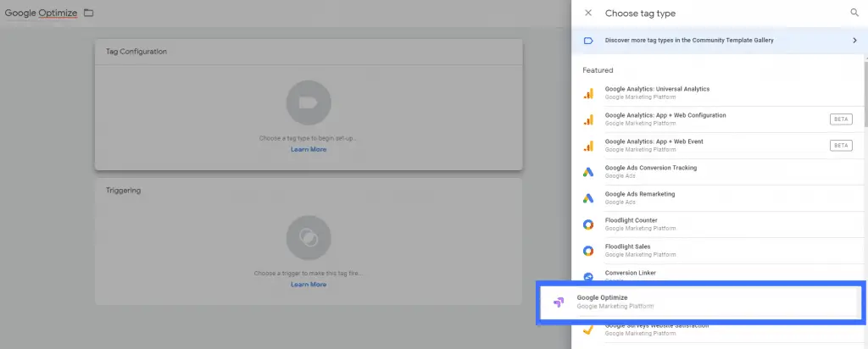Expand the Community Template Gallery chevron
The image size is (868, 349).
(854, 41)
